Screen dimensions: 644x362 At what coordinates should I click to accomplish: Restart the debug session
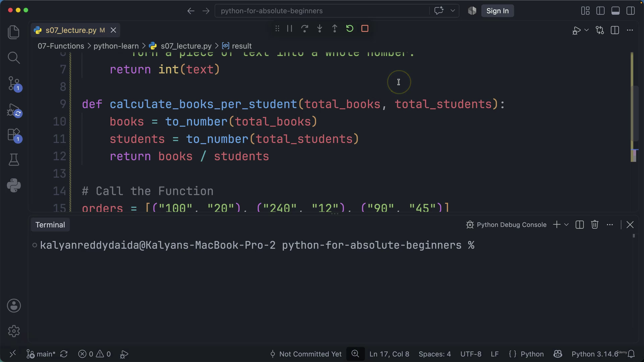350,28
